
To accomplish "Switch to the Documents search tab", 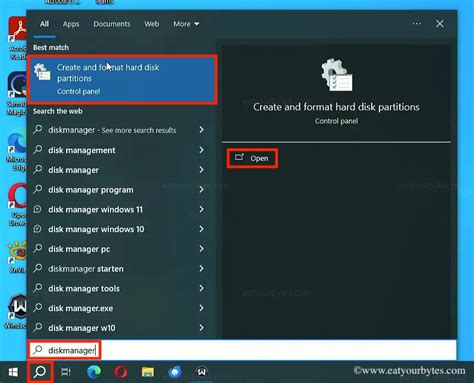I will pos(112,24).
